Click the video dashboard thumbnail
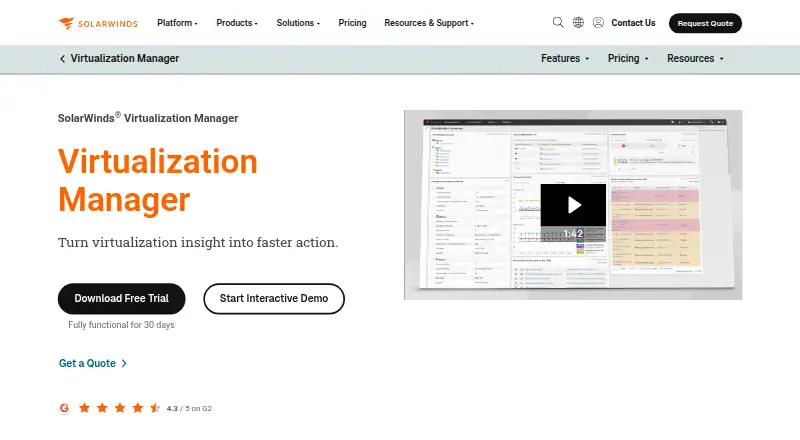This screenshot has height=440, width=800. click(x=573, y=205)
